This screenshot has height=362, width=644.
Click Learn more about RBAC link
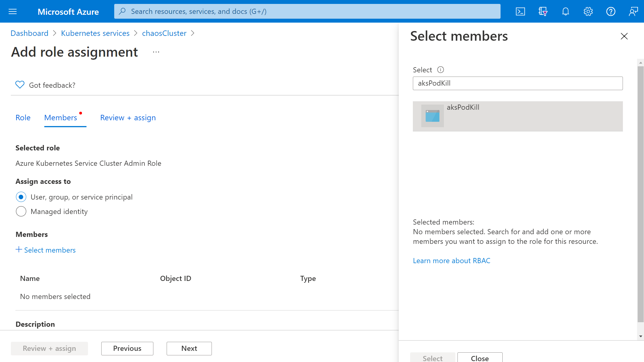[452, 261]
